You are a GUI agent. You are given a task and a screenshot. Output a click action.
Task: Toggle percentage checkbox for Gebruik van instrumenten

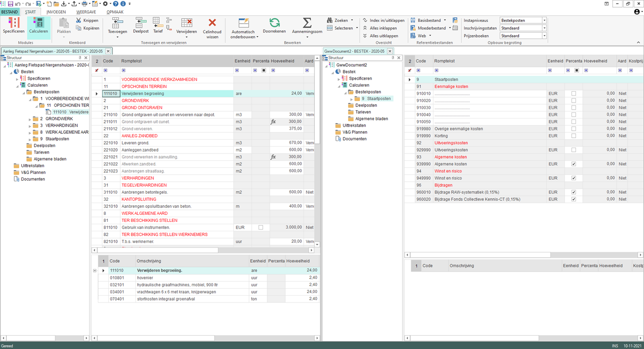[261, 227]
